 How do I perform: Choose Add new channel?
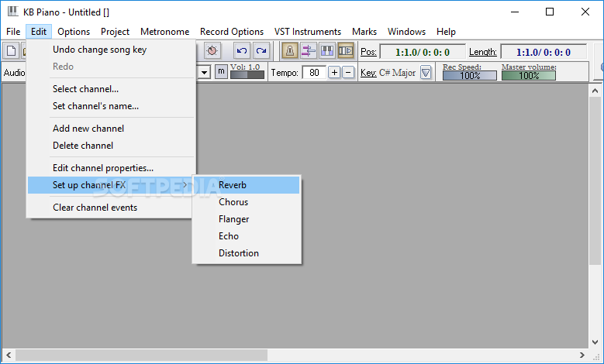[x=111, y=129]
